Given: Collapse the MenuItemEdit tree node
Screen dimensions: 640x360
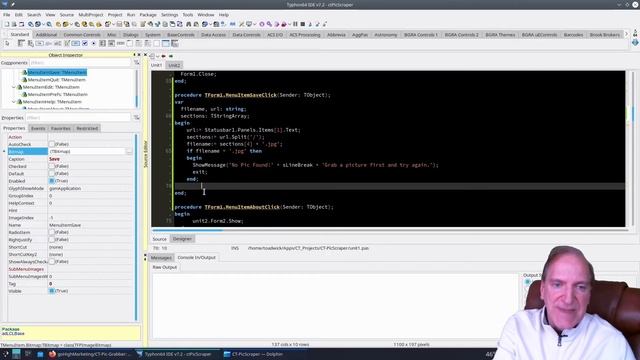Looking at the screenshot, I should (14, 87).
